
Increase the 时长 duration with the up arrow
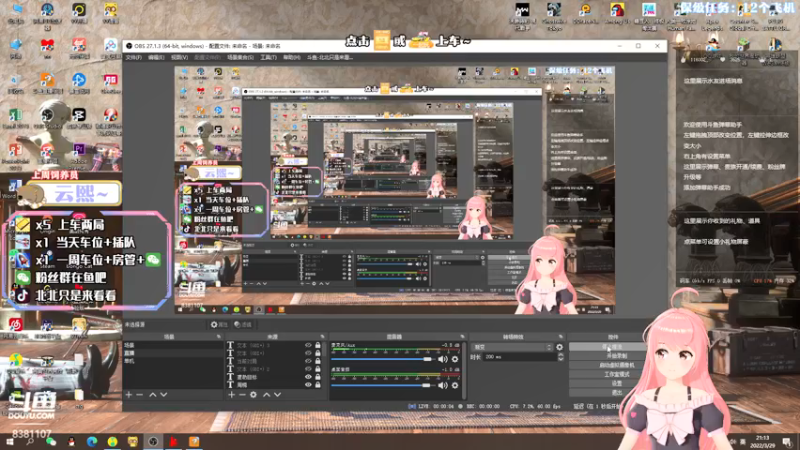pos(561,355)
